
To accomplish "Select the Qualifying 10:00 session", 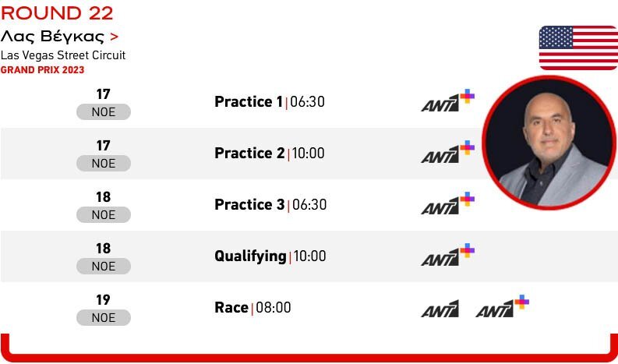I will click(270, 256).
